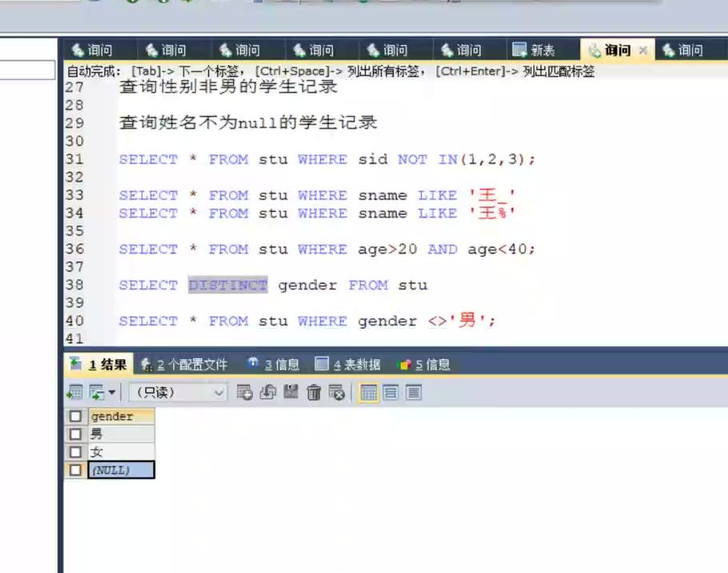Image resolution: width=728 pixels, height=573 pixels.
Task: Open the 4 表数据 tab
Action: tap(356, 365)
